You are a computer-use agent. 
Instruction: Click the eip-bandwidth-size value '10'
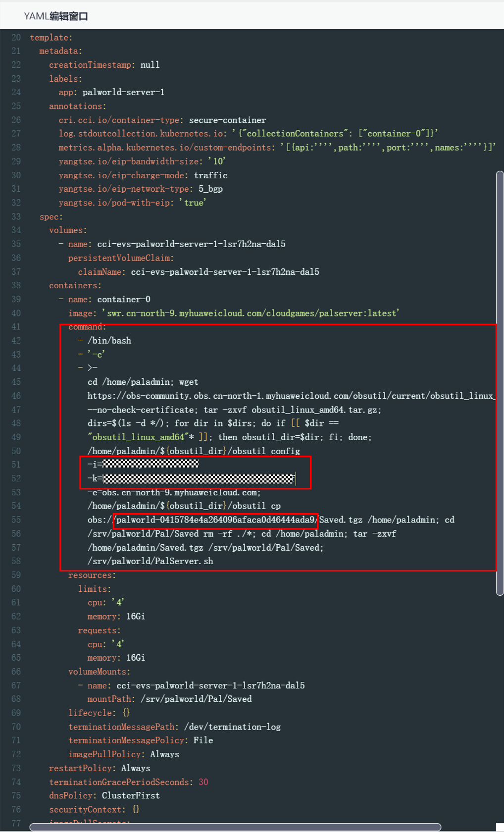[217, 161]
